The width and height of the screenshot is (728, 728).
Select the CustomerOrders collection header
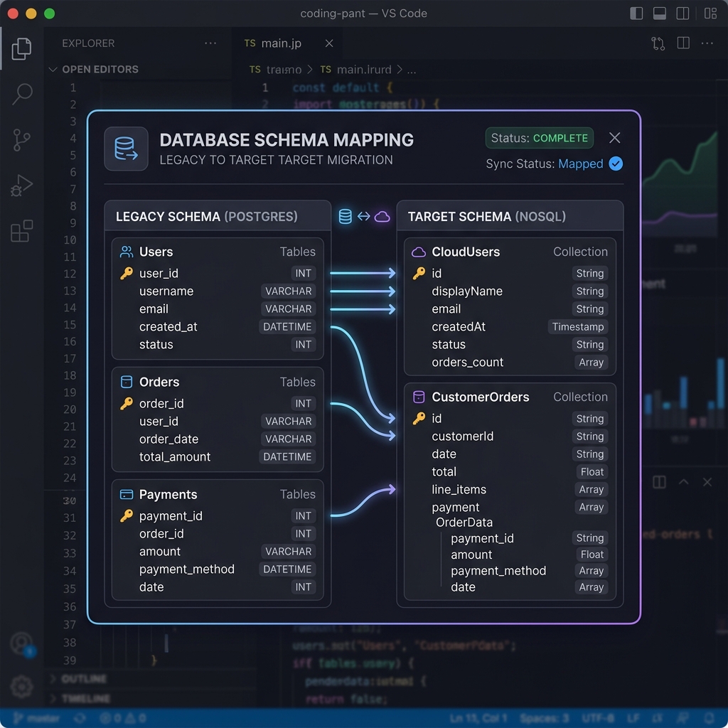(510, 397)
